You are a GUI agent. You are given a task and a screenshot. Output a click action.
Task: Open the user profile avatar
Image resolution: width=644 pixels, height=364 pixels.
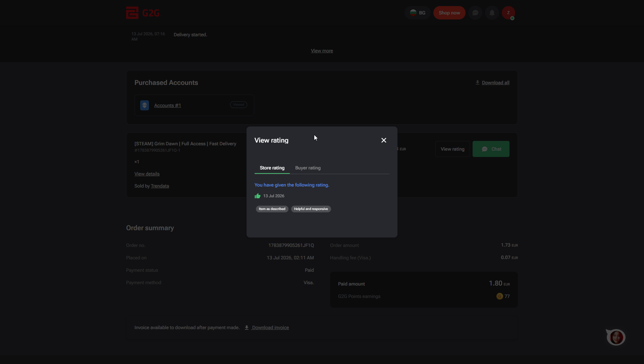pos(508,13)
